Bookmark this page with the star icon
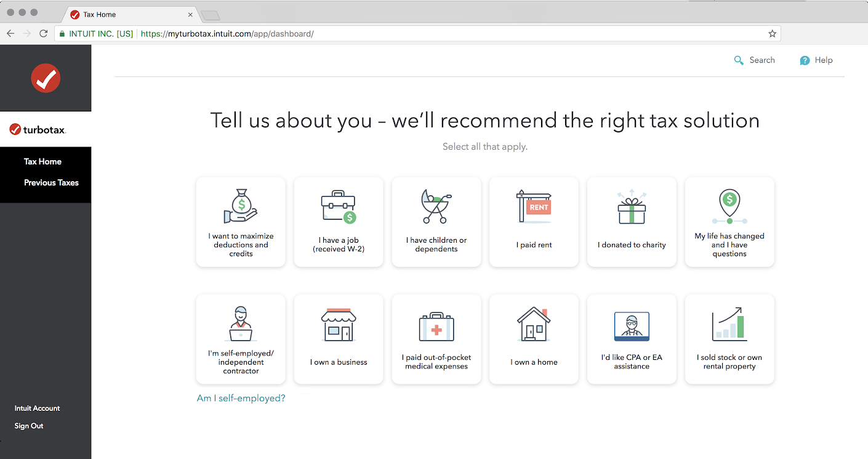This screenshot has height=459, width=868. 772,34
